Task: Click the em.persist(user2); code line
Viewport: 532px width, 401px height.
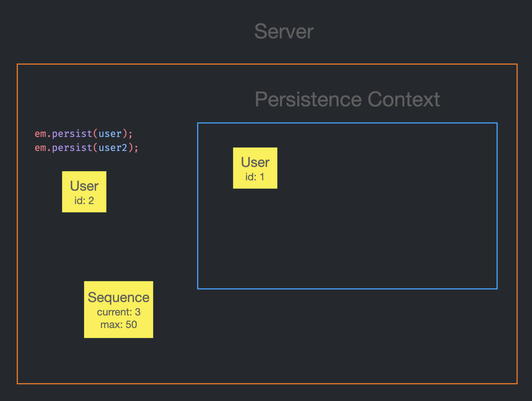Action: click(86, 148)
